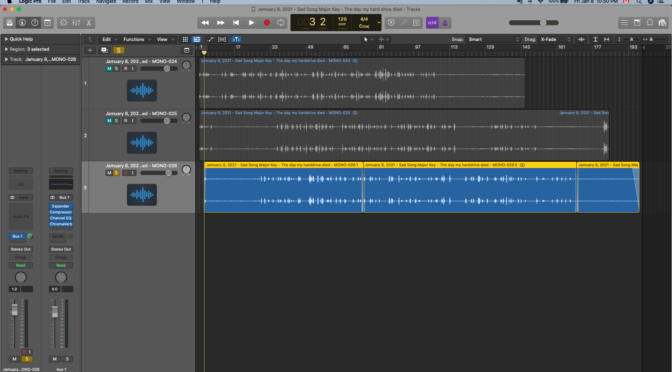The width and height of the screenshot is (672, 372).
Task: Open the Toolbar display button
Action: pyautogui.click(x=47, y=23)
